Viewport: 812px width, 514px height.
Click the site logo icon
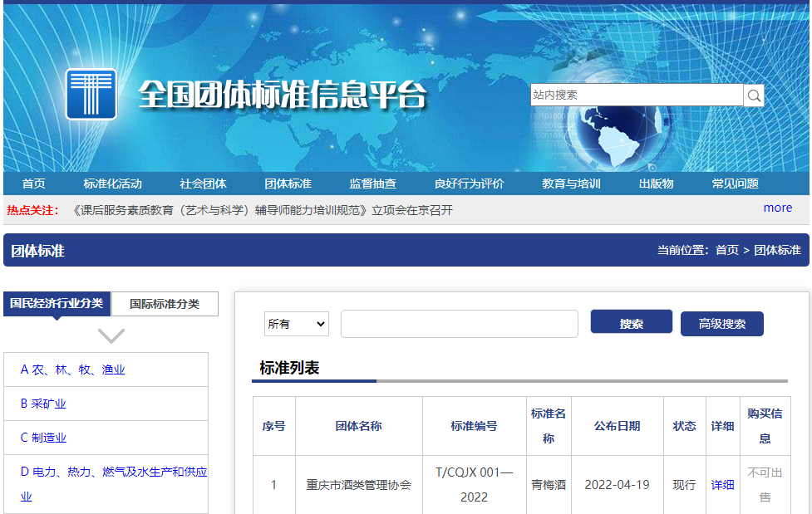pyautogui.click(x=91, y=94)
